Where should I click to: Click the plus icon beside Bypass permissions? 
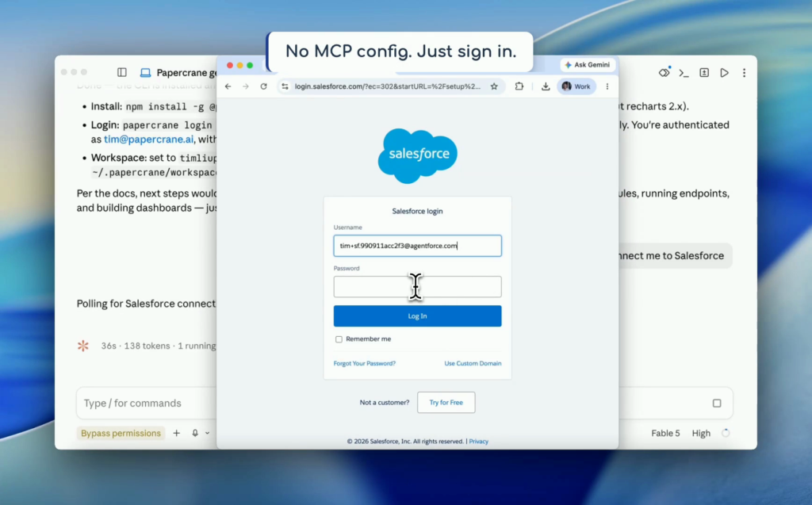tap(177, 433)
